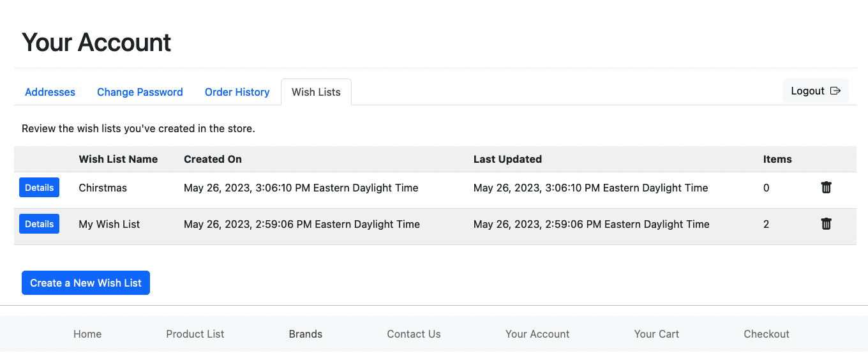Screen dimensions: 868x360
Task: Open Details for the Chirstmas wish list
Action: (39, 188)
